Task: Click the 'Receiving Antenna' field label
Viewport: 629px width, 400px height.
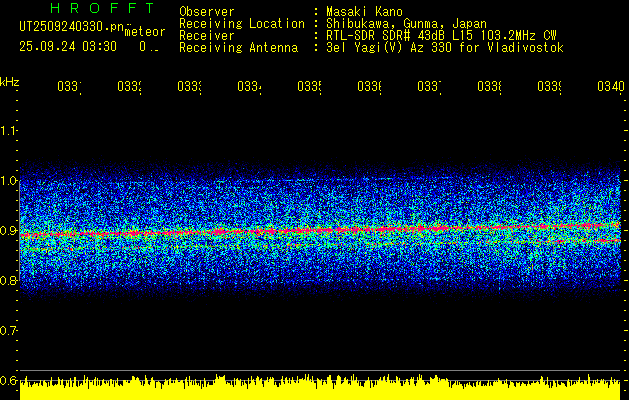Action: pyautogui.click(x=238, y=48)
